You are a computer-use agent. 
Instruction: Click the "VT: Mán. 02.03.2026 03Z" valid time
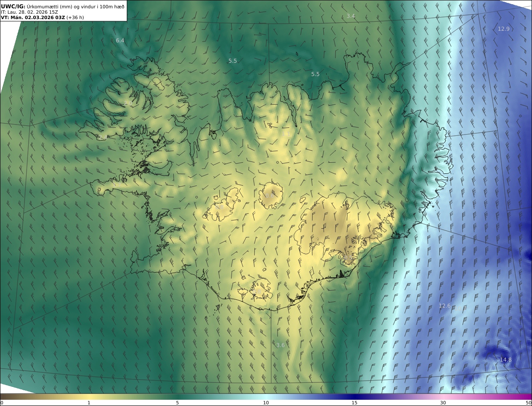33,17
